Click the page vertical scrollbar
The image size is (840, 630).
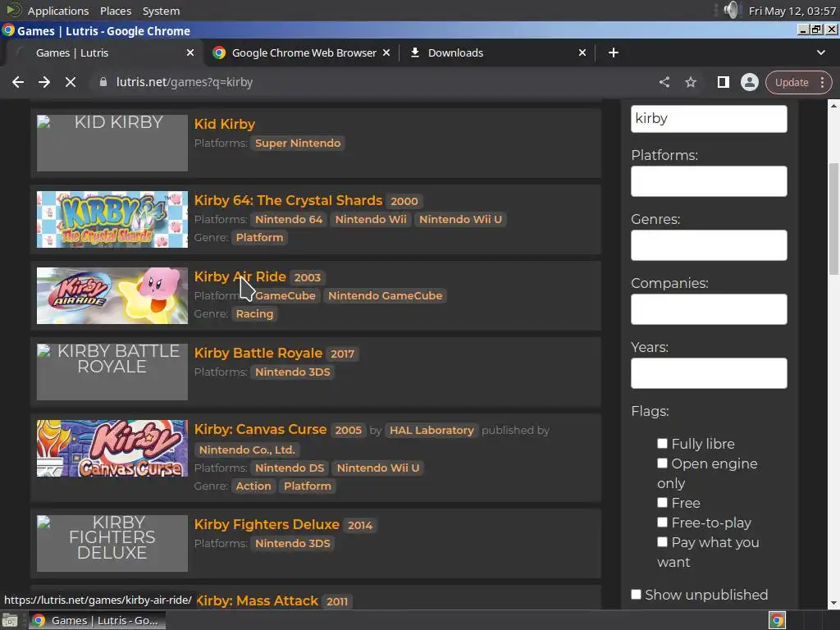pyautogui.click(x=833, y=218)
